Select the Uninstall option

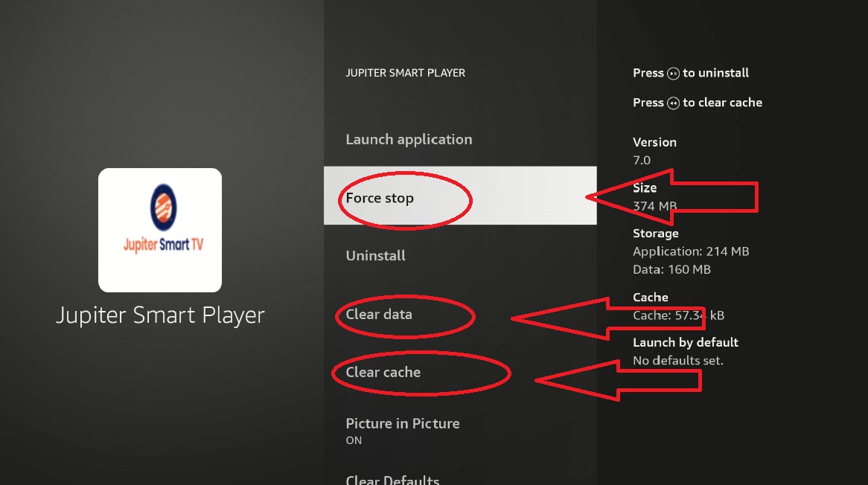376,256
